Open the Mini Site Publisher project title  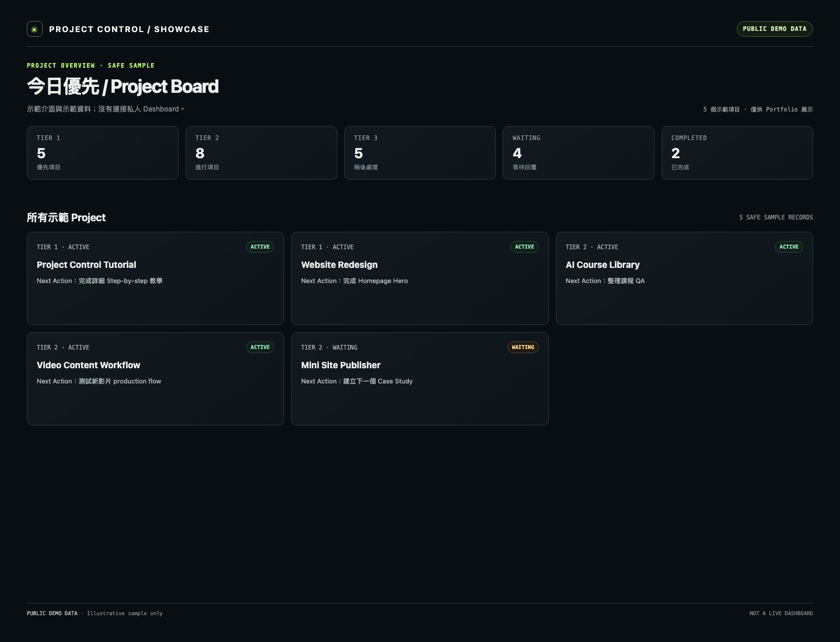point(341,365)
